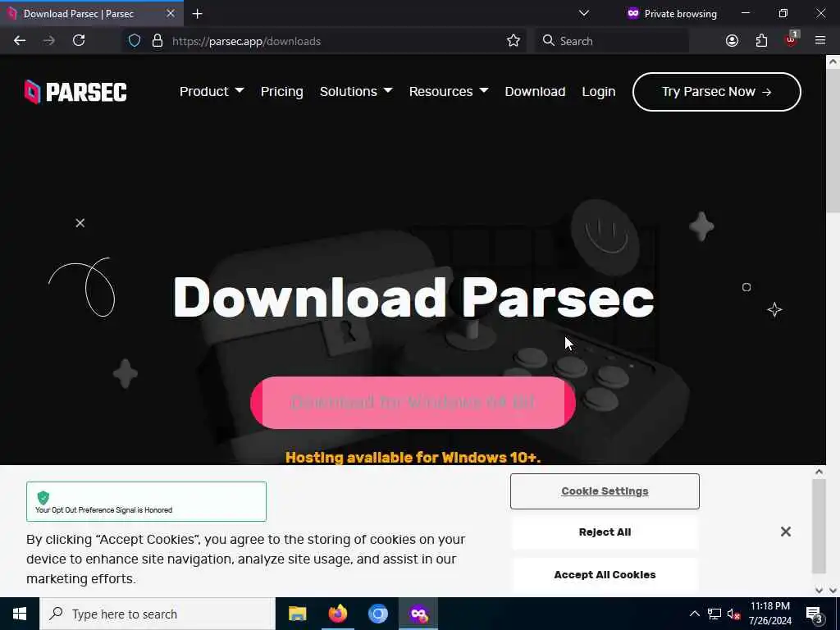Open File Explorer from the taskbar
840x630 pixels.
point(297,614)
